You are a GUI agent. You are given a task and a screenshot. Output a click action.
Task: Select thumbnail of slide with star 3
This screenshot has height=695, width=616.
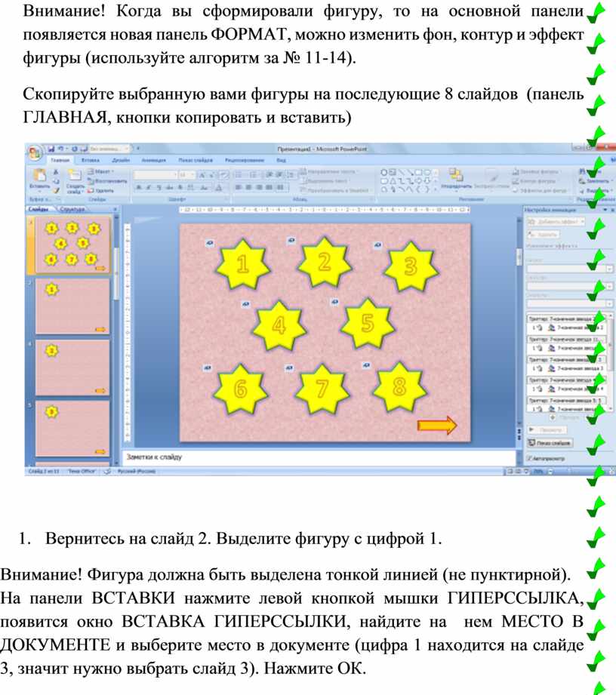coord(72,428)
